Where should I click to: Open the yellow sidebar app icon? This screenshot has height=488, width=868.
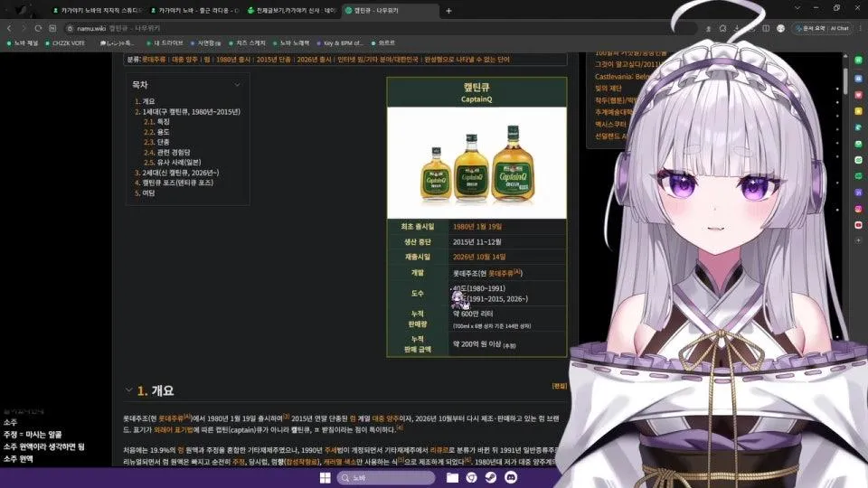tap(859, 111)
